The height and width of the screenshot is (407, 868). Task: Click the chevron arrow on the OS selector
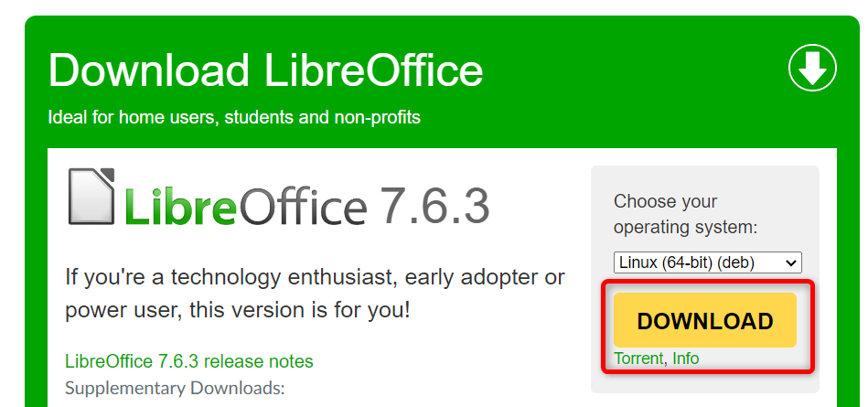click(x=791, y=262)
